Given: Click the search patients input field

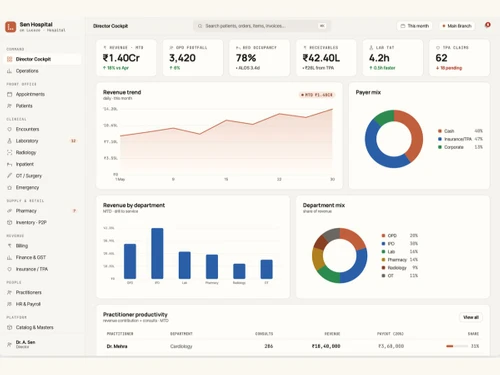Looking at the screenshot, I should tap(262, 26).
